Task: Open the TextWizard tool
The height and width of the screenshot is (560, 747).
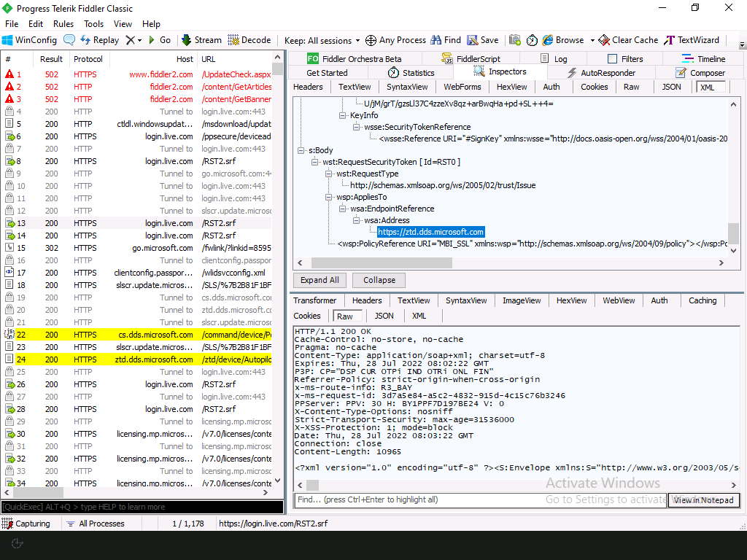Action: click(x=692, y=40)
